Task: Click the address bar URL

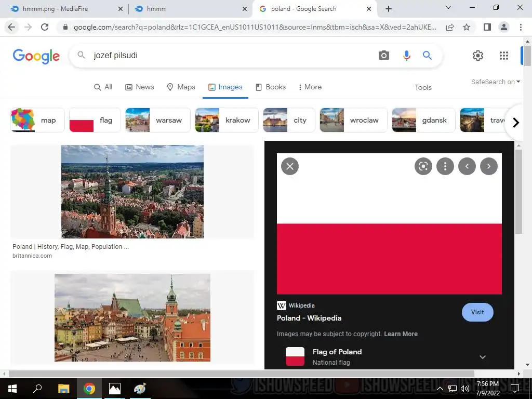Action: pos(255,27)
